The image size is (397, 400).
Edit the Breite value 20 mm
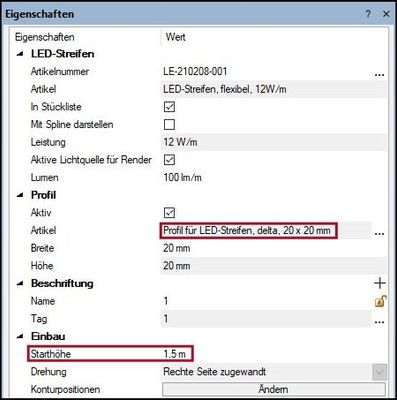pyautogui.click(x=177, y=248)
